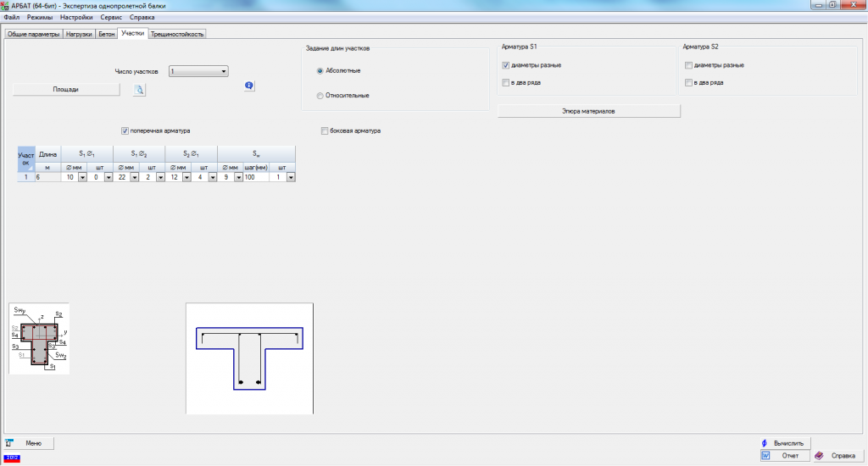Open S2 ∅1 count dropdown showing 4
Screen dimensions: 868x466
tap(213, 177)
